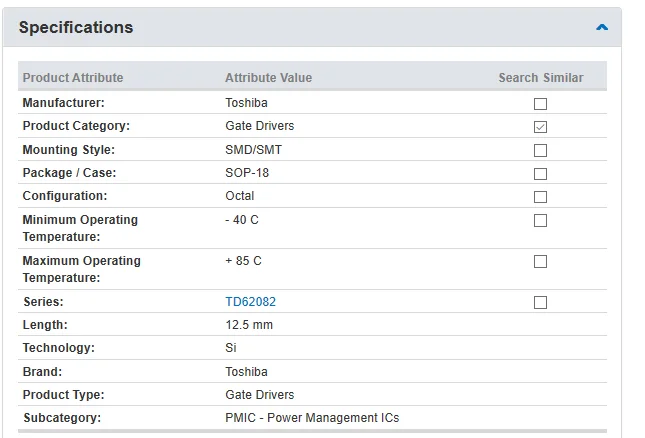Click the Configuration: attribute label

[x=65, y=195]
